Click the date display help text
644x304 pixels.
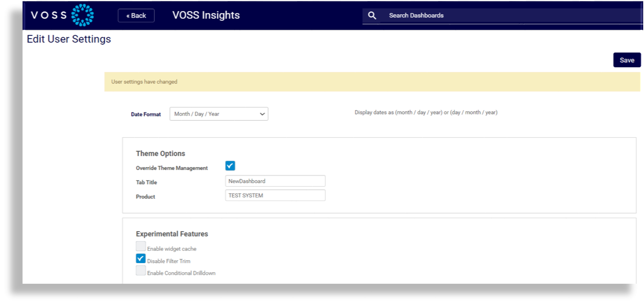[x=426, y=112]
